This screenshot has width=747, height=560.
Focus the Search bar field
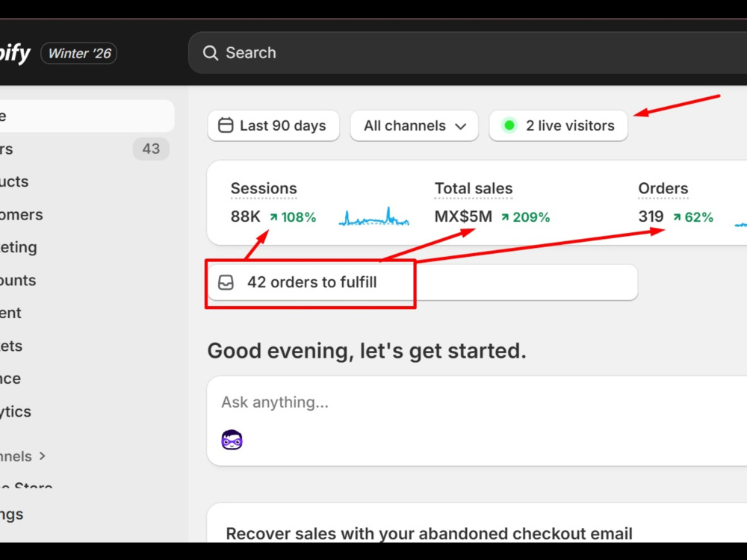pos(468,53)
